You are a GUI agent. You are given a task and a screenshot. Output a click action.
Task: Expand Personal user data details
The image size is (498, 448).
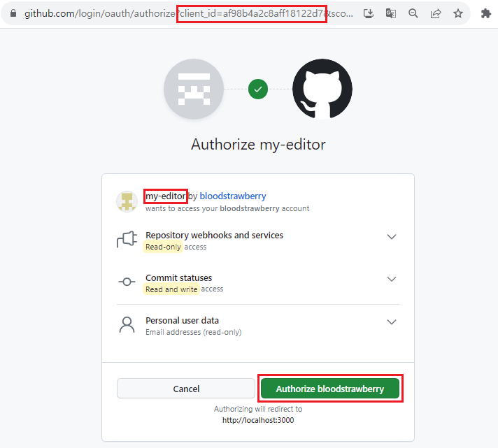pyautogui.click(x=392, y=322)
